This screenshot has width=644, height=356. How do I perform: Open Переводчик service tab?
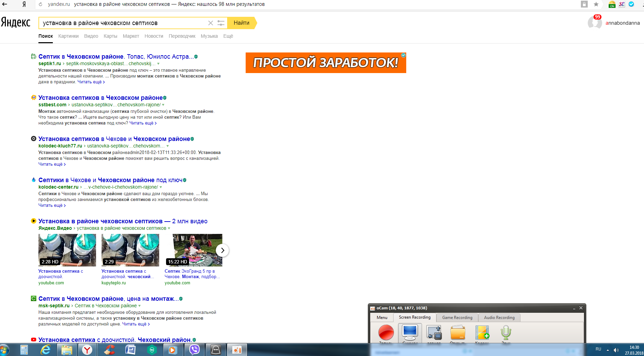point(182,36)
